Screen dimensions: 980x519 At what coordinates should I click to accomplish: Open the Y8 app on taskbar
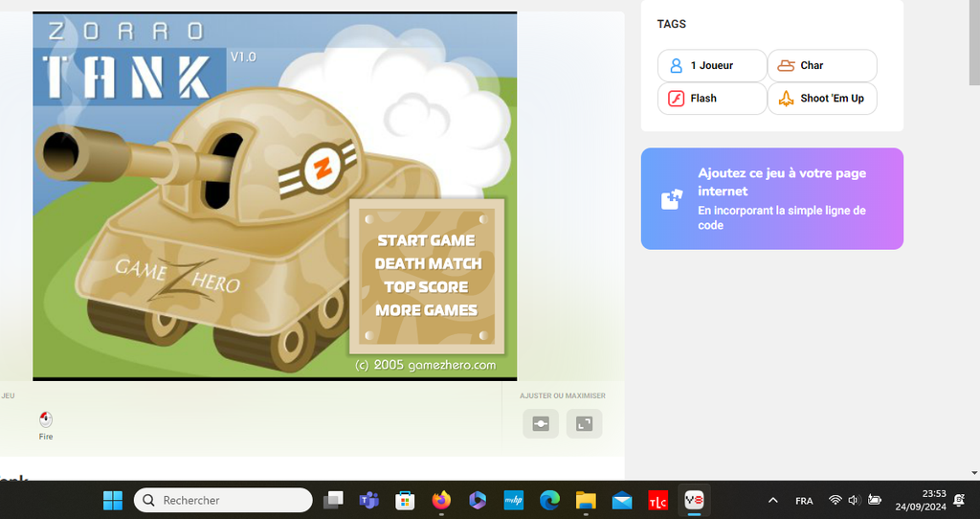(x=695, y=500)
